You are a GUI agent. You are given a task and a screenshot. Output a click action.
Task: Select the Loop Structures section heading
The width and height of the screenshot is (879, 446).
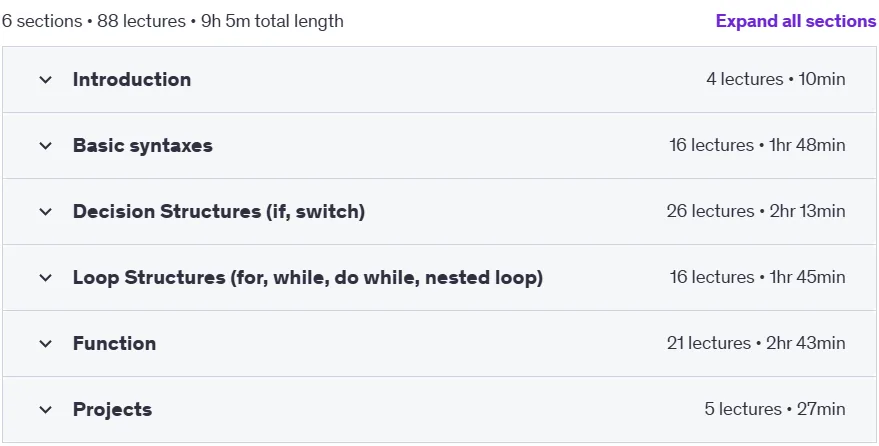(x=308, y=278)
